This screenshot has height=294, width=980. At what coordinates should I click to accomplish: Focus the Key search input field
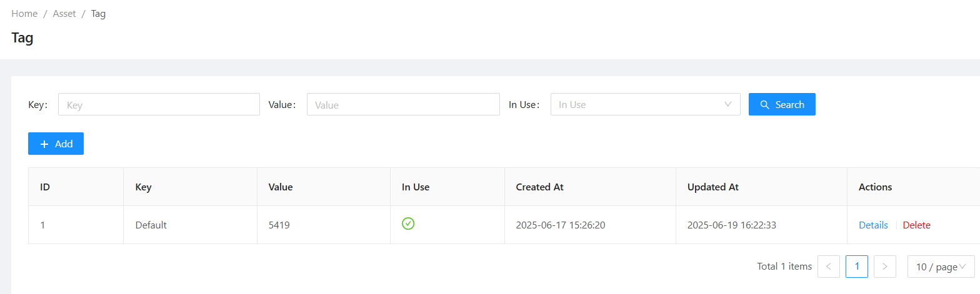pyautogui.click(x=159, y=105)
